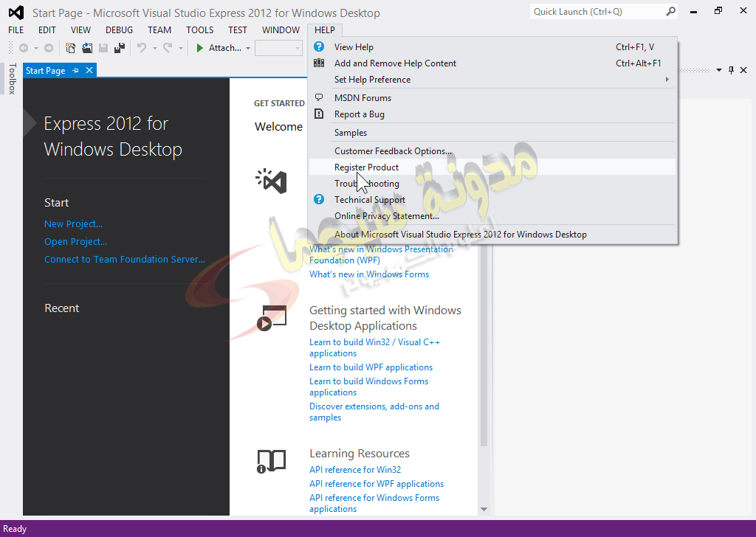This screenshot has width=756, height=537.
Task: Click the Redo toolbar icon
Action: [168, 48]
